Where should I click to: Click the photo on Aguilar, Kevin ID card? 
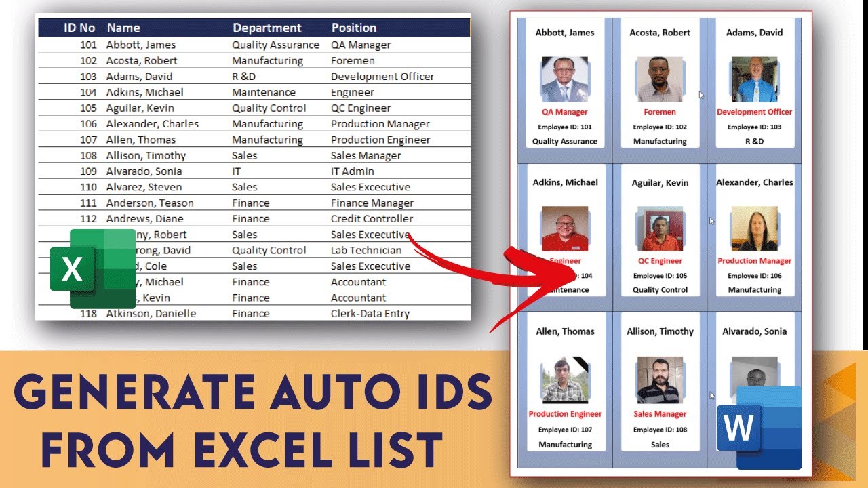660,228
